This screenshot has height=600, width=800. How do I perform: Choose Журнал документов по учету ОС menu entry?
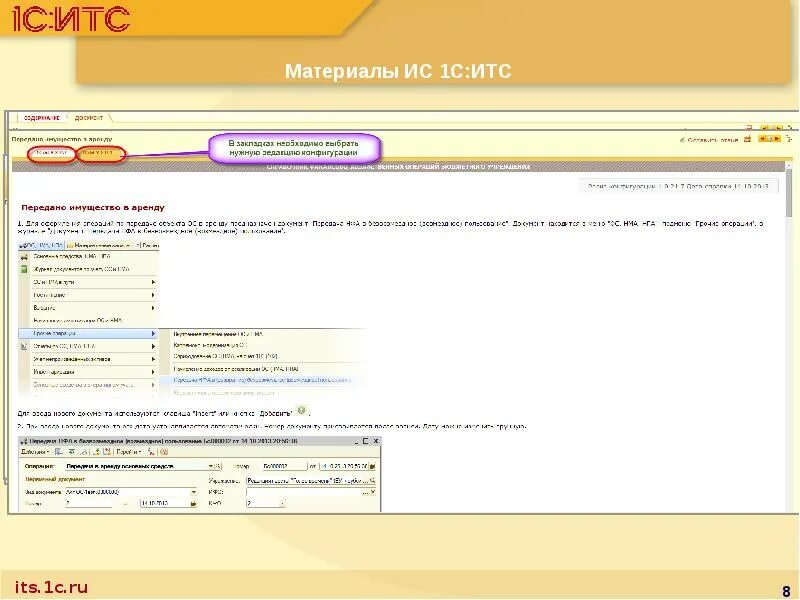[x=82, y=269]
